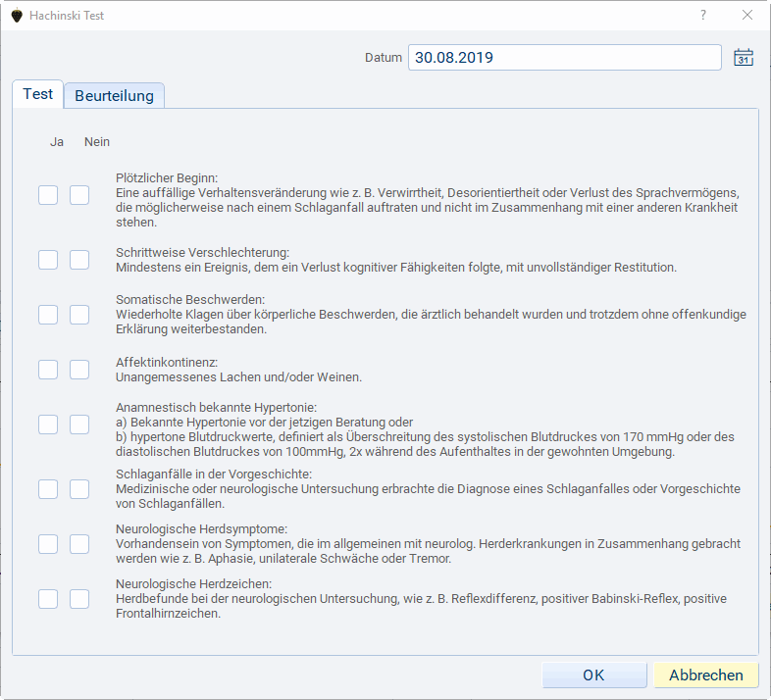Click the 'Neurologische Herdzeichen:' heading
The height and width of the screenshot is (700, 771).
[x=194, y=584]
